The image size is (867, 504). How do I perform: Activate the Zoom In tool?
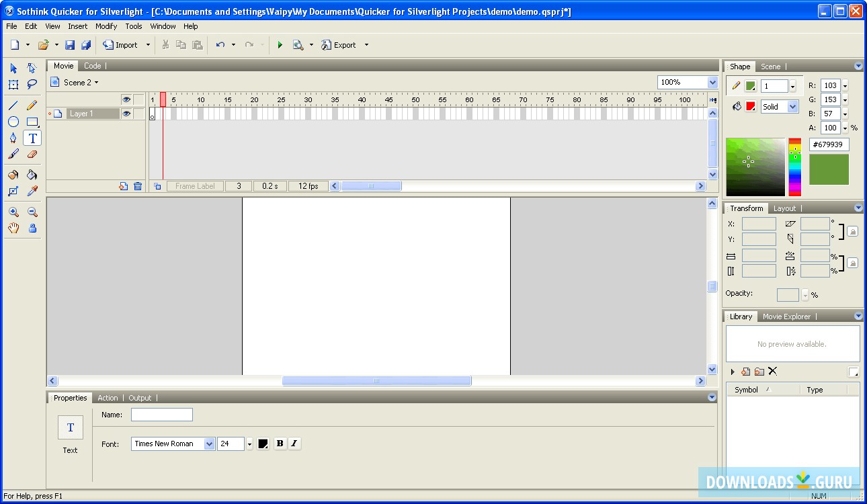pyautogui.click(x=13, y=212)
